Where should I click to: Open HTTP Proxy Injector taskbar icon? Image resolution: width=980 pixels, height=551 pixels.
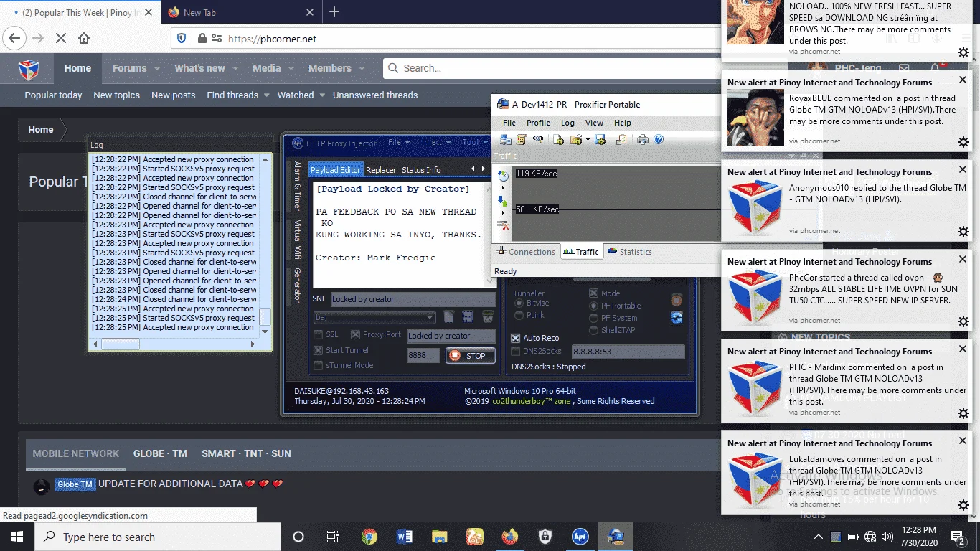pyautogui.click(x=580, y=536)
